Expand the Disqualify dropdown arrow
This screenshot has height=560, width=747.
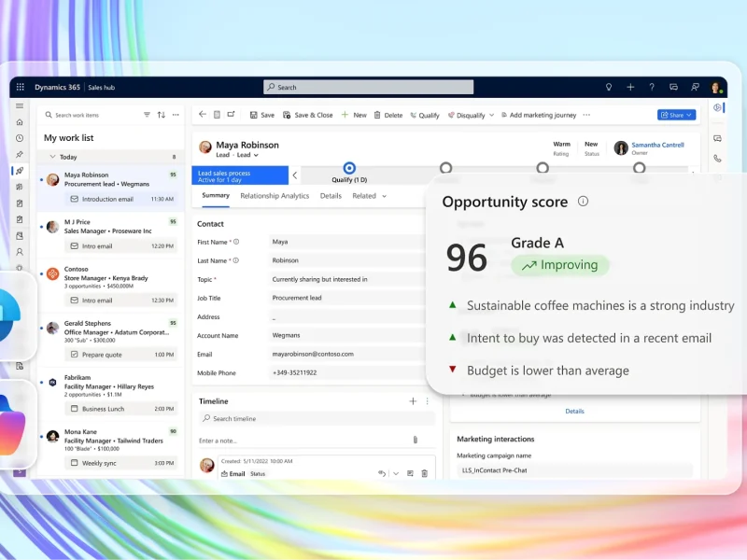[x=492, y=115]
